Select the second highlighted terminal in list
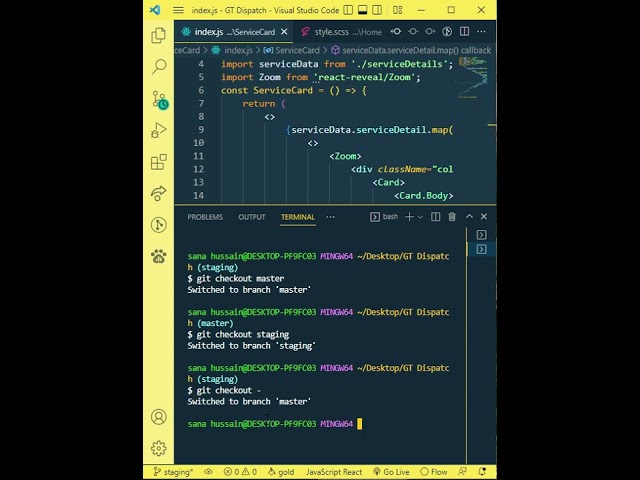640x480 pixels. click(x=482, y=249)
